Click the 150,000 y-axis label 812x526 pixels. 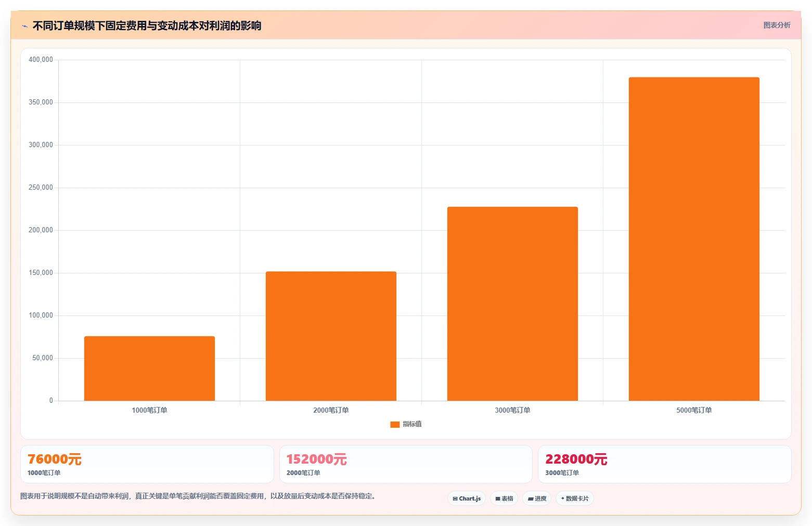pos(41,273)
